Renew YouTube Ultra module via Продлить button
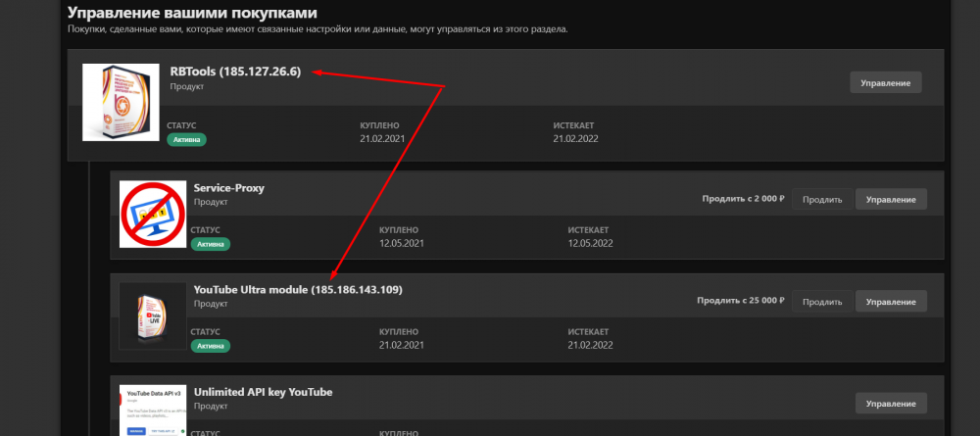 [821, 301]
